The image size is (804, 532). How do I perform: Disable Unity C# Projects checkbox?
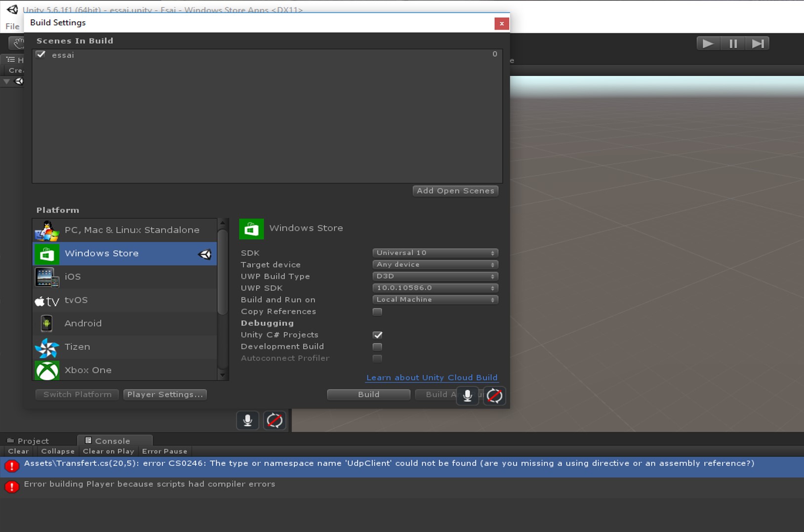tap(377, 335)
